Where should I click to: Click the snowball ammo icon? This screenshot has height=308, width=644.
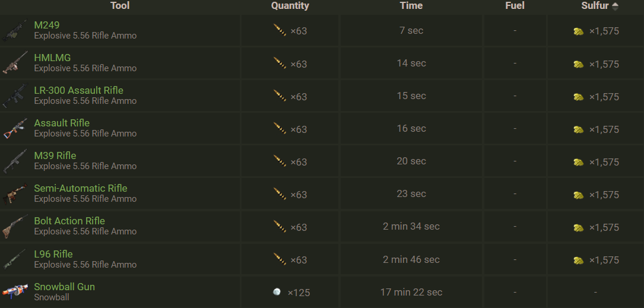277,292
